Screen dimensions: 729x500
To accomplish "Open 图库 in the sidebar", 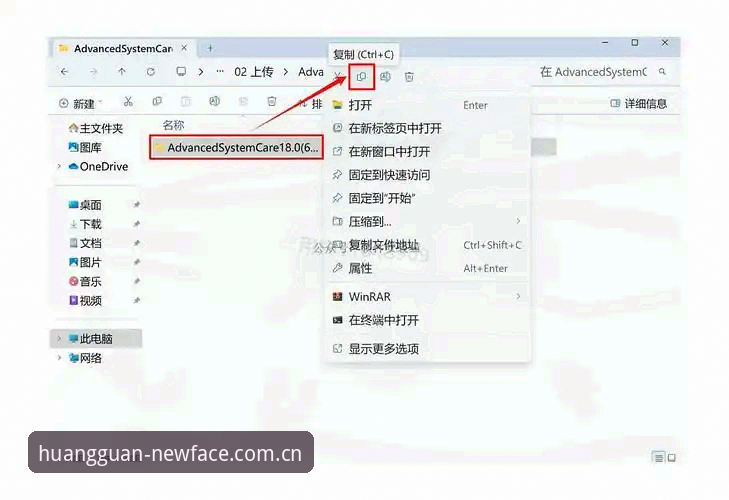I will tap(85, 147).
